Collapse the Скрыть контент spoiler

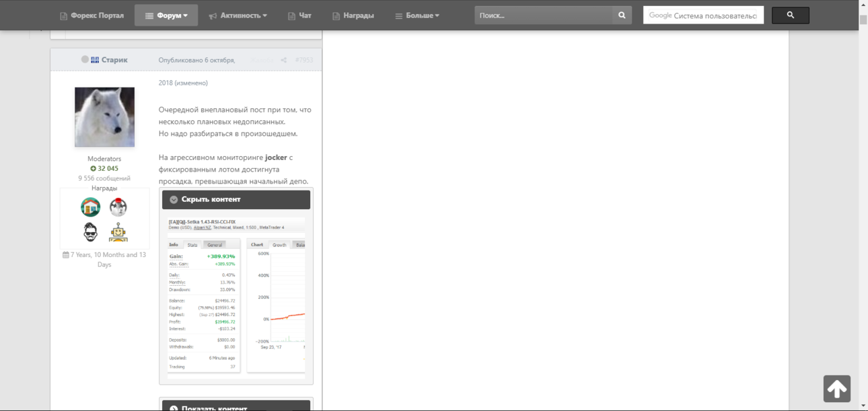click(236, 200)
